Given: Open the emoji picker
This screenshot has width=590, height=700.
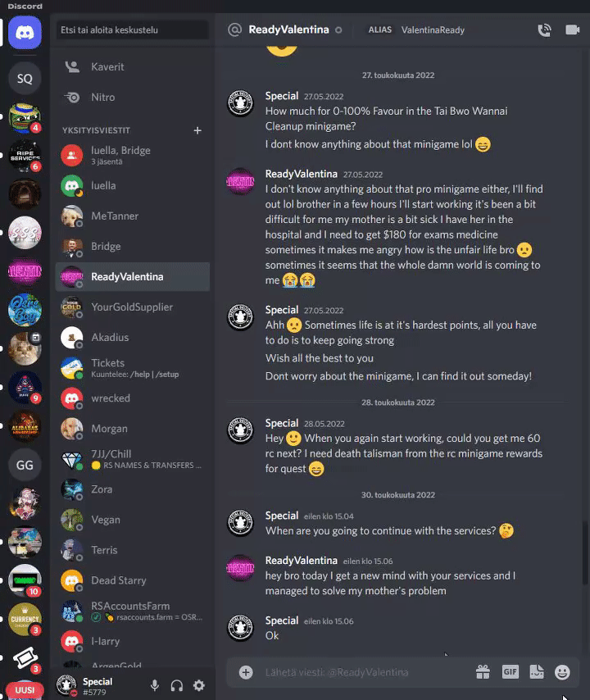Looking at the screenshot, I should tap(562, 672).
